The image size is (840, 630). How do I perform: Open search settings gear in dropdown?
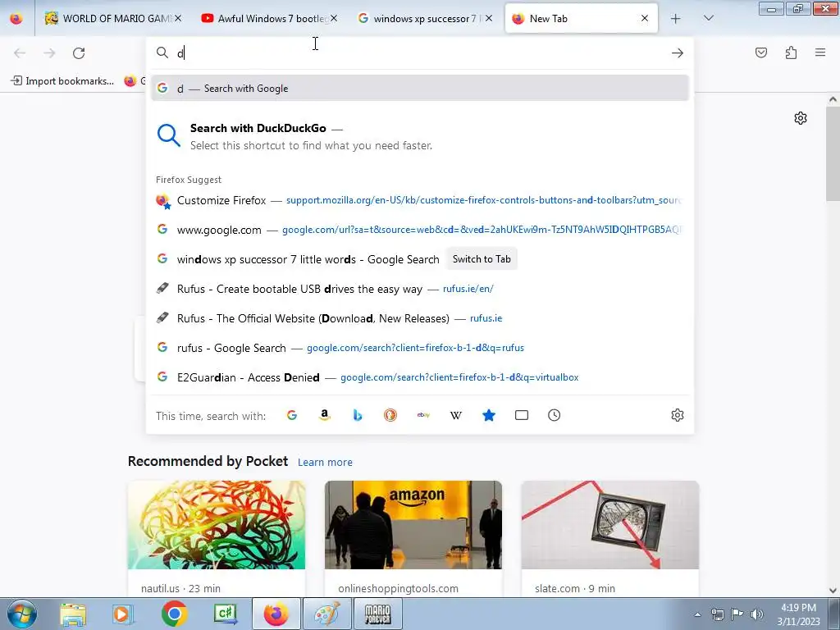[677, 415]
